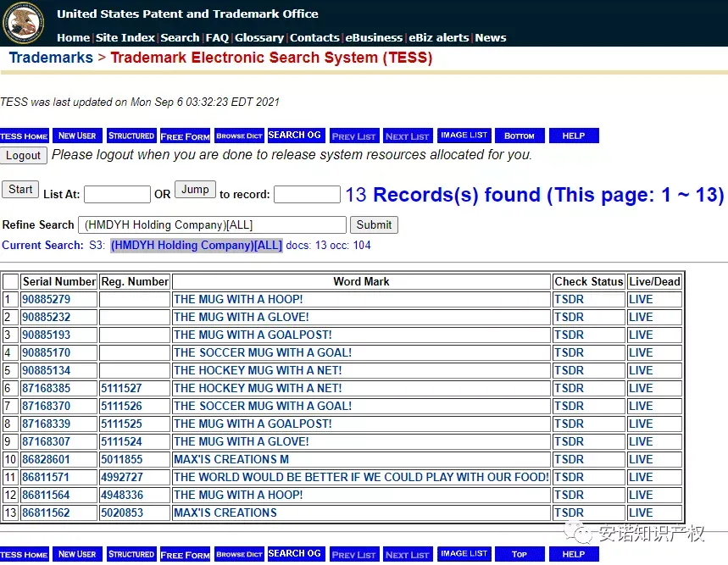This screenshot has width=728, height=565.
Task: Open THE MUG WITH A HOOP! row 1
Action: (238, 299)
